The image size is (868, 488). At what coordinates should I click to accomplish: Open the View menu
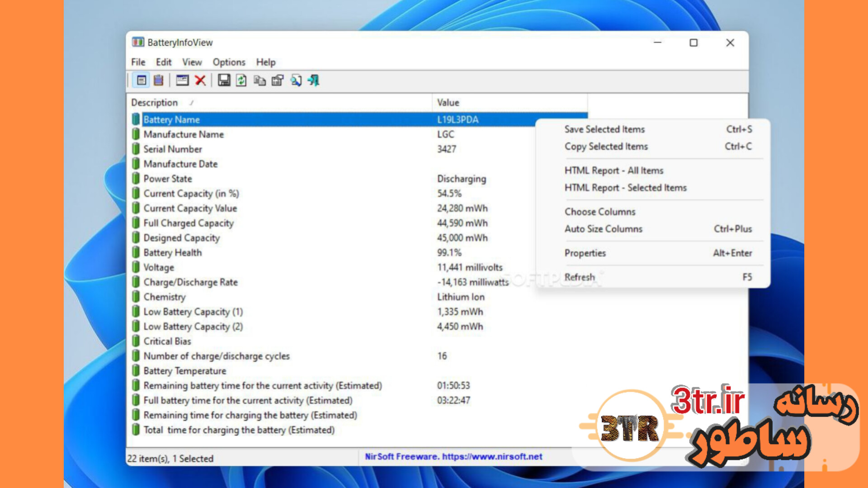coord(192,62)
